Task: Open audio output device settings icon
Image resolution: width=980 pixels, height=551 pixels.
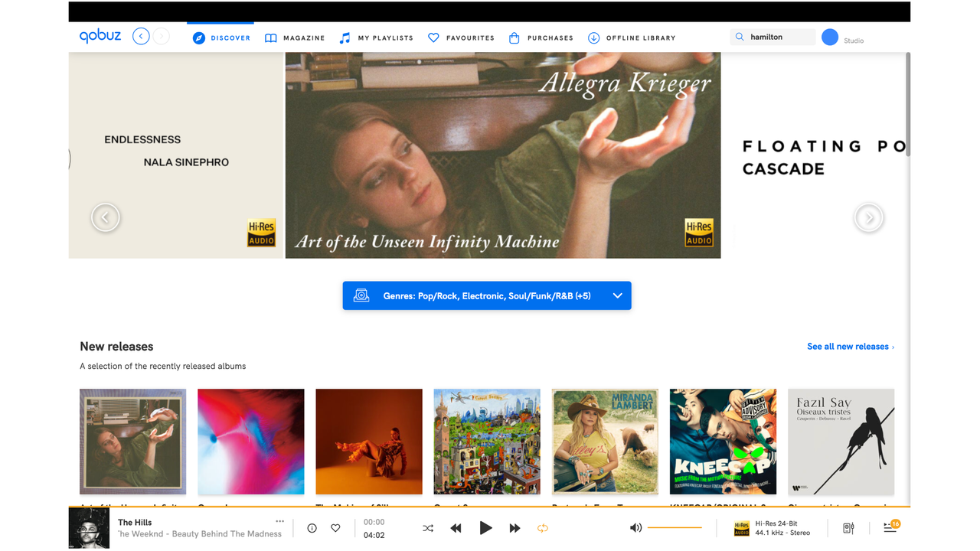Action: (848, 528)
